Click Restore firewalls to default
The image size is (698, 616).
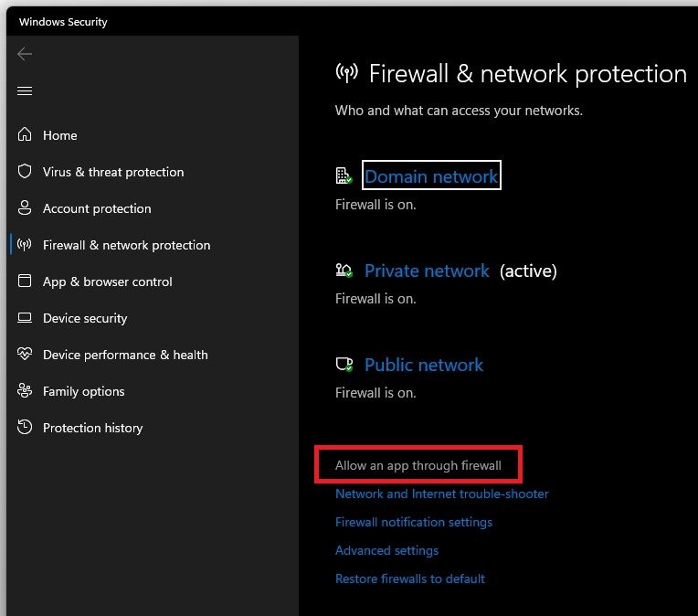pos(409,579)
